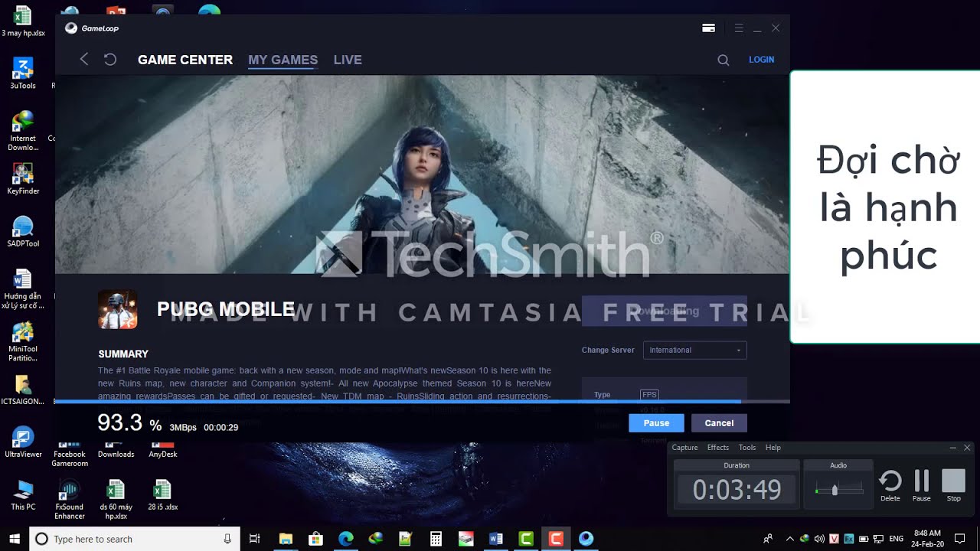Open 3 may hp.xlsx desktop file
The image size is (980, 551).
tap(23, 21)
